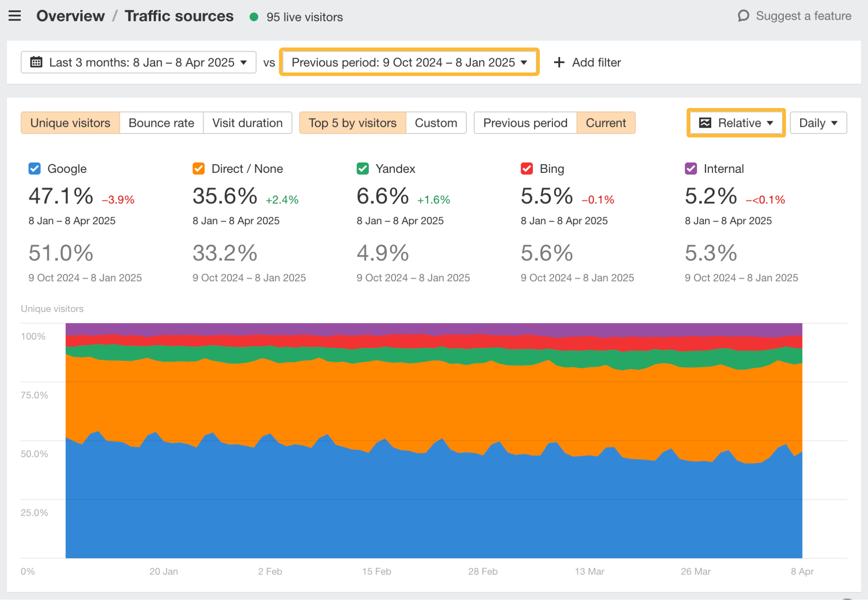Image resolution: width=868 pixels, height=600 pixels.
Task: Select the Visit duration tab
Action: click(247, 123)
